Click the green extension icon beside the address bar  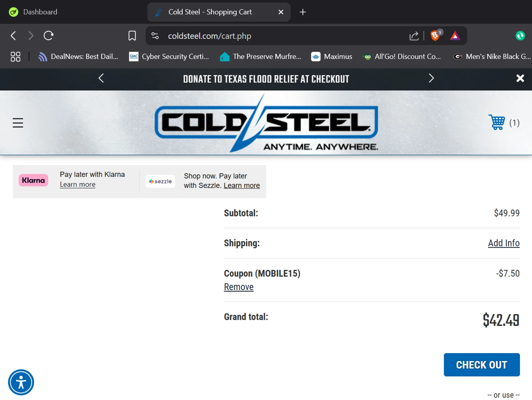(520, 36)
